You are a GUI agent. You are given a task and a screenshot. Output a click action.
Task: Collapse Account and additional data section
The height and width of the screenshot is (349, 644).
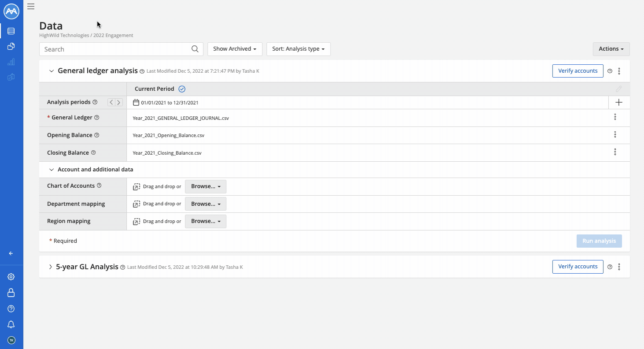pyautogui.click(x=52, y=170)
